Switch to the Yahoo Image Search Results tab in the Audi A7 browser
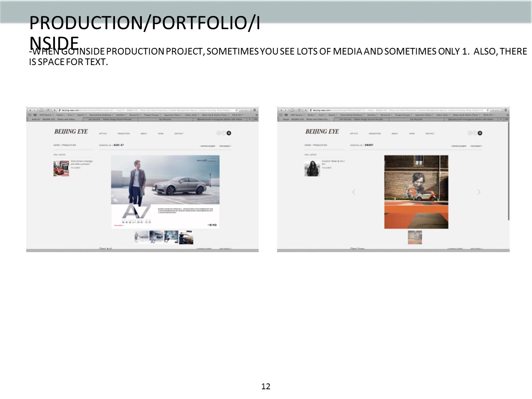Viewport: 532px width, 399px height. pyautogui.click(x=110, y=119)
